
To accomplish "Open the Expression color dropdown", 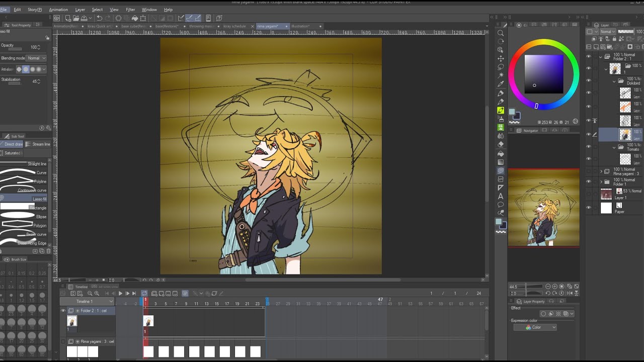I will (535, 327).
